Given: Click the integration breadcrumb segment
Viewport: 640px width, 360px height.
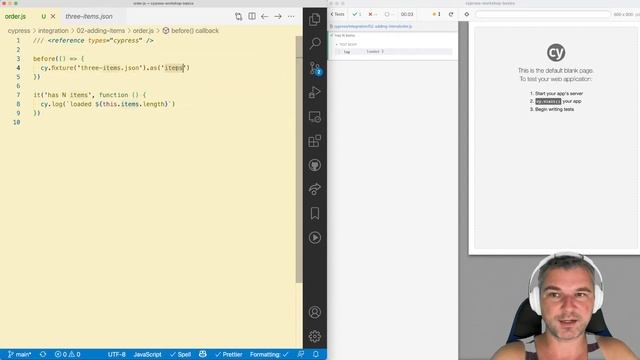Looking at the screenshot, I should click(53, 31).
